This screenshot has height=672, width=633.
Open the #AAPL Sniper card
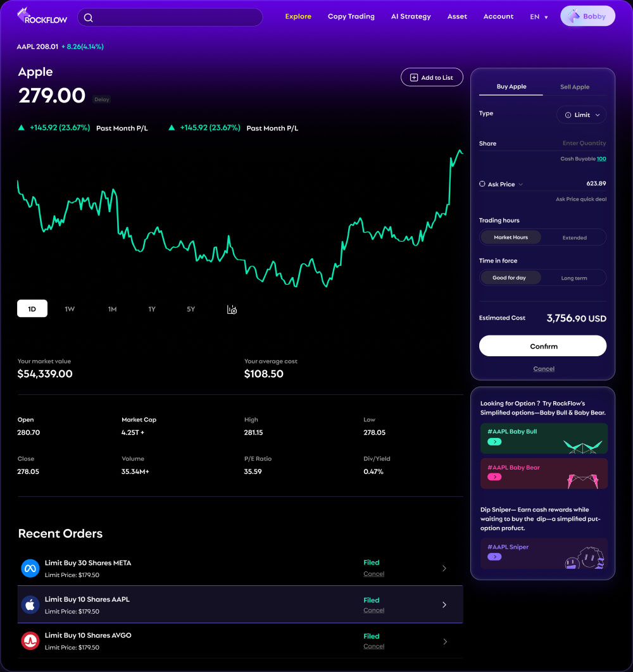coord(544,553)
